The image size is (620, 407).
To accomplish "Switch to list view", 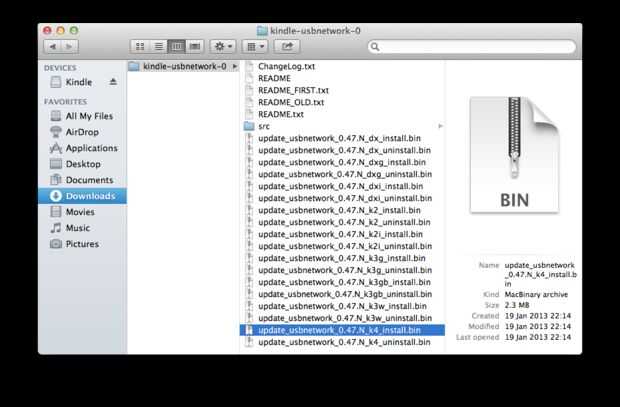I will pyautogui.click(x=159, y=47).
